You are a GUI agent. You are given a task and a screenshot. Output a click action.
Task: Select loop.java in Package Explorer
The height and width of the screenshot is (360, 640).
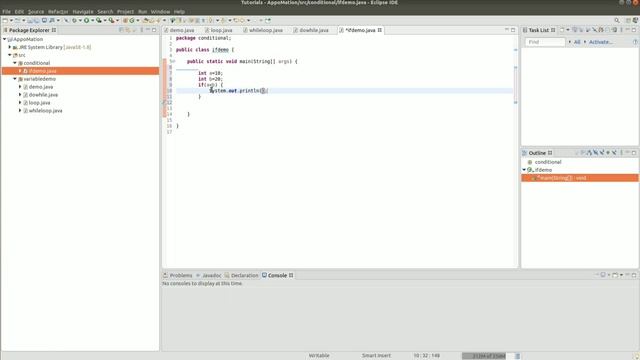click(x=39, y=102)
